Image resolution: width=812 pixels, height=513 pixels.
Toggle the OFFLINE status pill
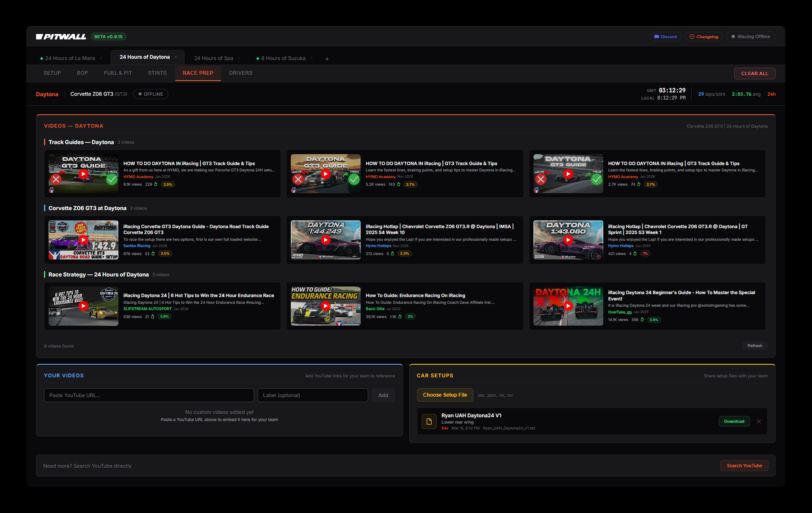(x=150, y=94)
